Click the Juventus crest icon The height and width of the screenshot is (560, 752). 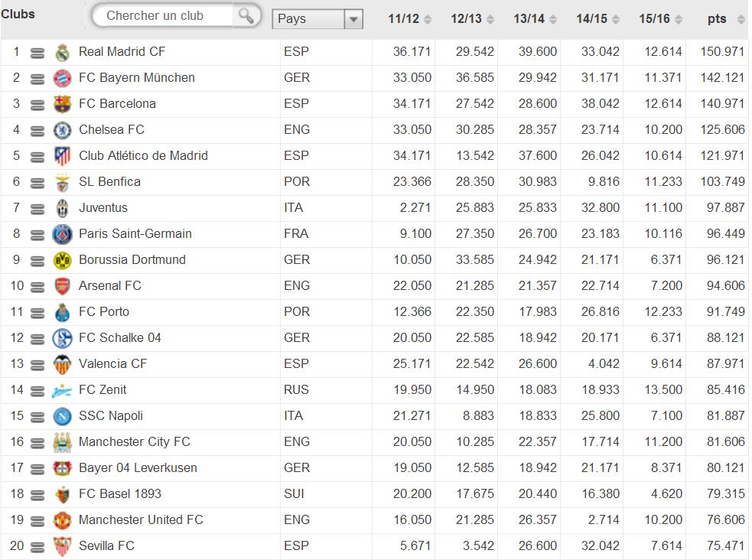(62, 208)
